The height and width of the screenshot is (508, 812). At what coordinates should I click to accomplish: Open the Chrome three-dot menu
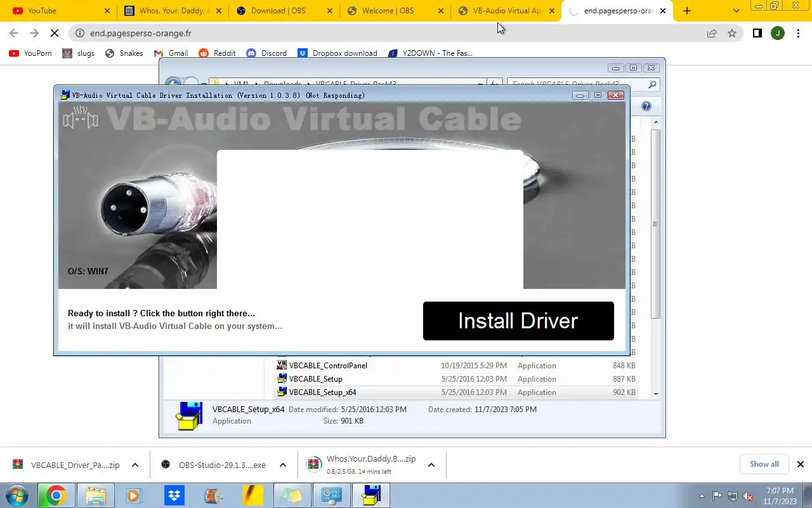click(798, 33)
